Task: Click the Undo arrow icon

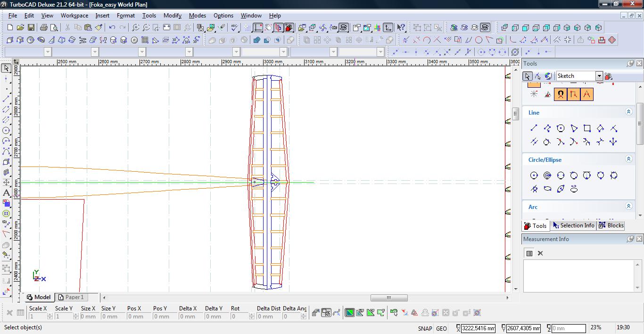Action: click(112, 28)
